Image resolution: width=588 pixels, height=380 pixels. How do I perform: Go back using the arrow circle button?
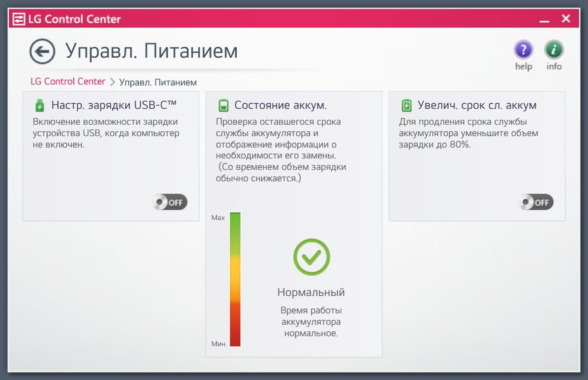[x=42, y=51]
